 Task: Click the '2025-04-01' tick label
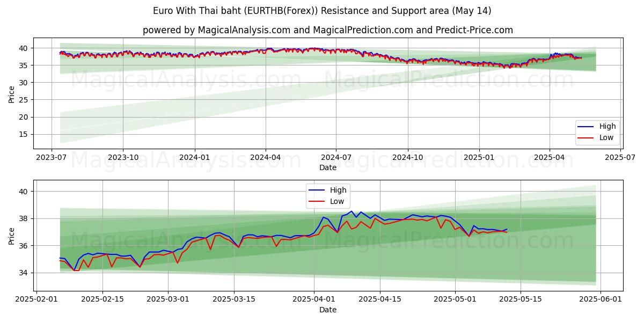tap(314, 299)
